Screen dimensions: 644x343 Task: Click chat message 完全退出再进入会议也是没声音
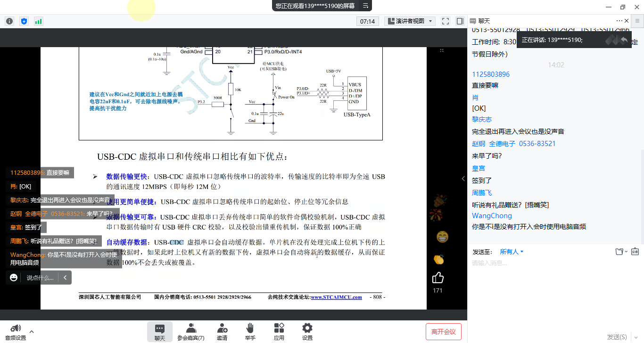pos(518,131)
